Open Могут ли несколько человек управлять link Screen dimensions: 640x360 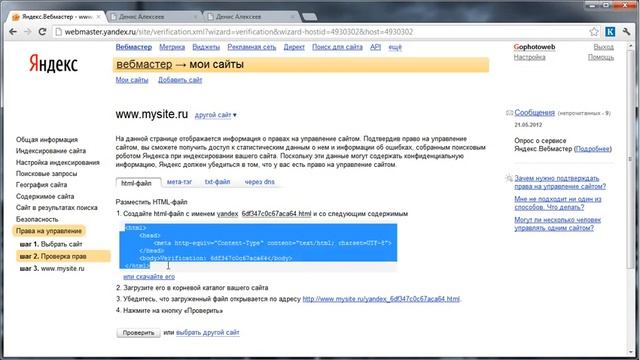pyautogui.click(x=558, y=224)
